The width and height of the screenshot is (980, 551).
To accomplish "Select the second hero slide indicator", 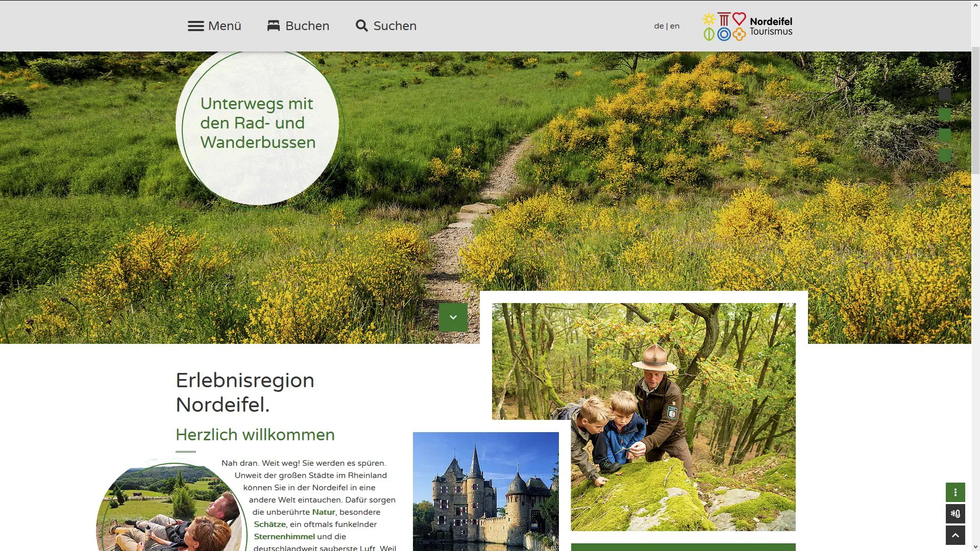I will point(945,114).
